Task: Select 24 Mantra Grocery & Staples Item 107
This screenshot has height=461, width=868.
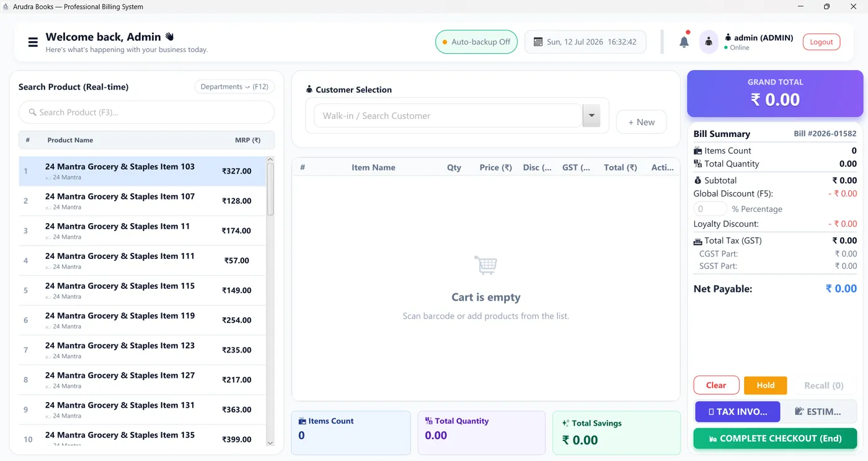Action: tap(142, 201)
